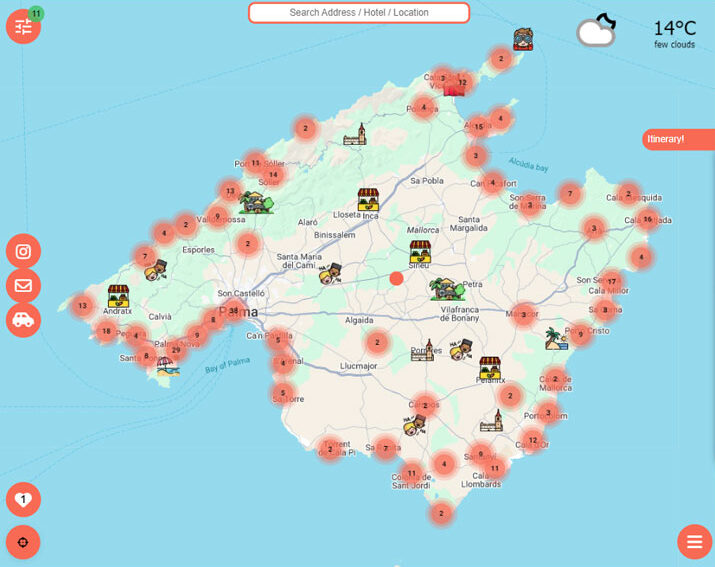Select the market stall icon at Sineu
Viewport: 715px width, 567px height.
[420, 252]
